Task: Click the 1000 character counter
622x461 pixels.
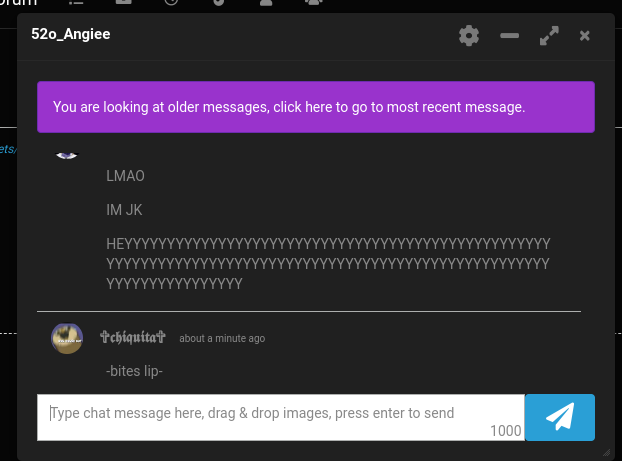Action: click(x=506, y=430)
